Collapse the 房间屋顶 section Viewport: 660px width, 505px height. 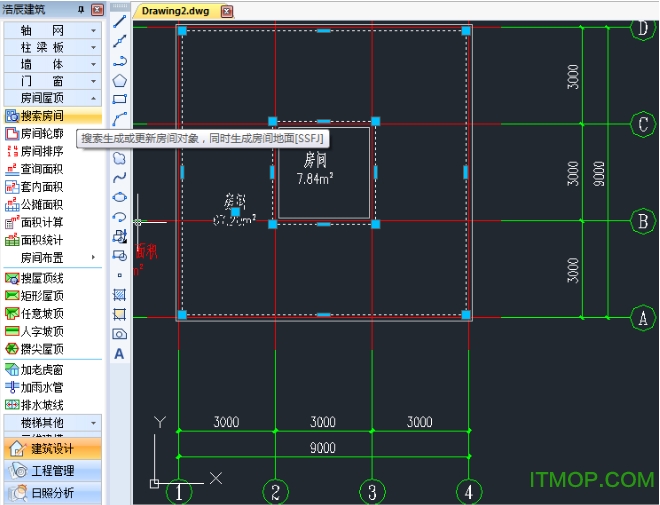[x=53, y=98]
